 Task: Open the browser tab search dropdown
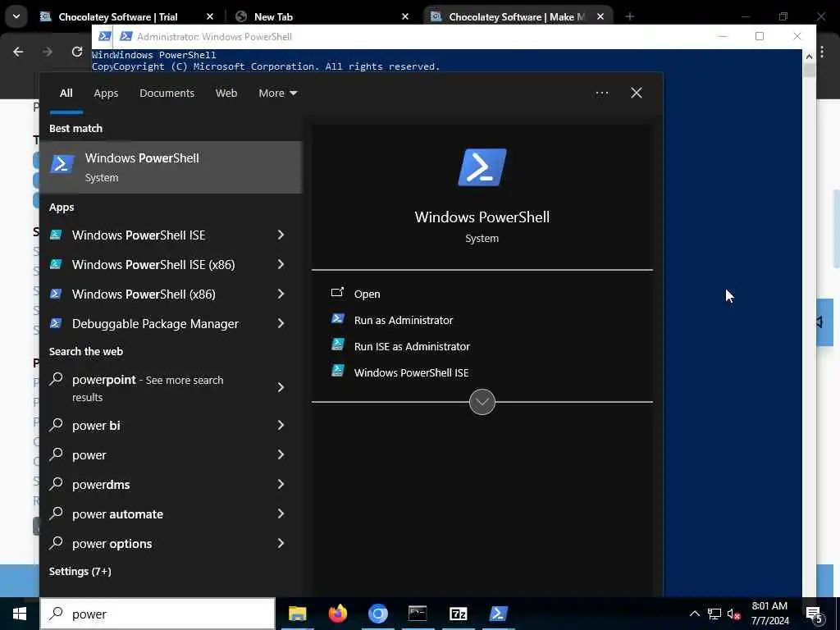point(16,16)
